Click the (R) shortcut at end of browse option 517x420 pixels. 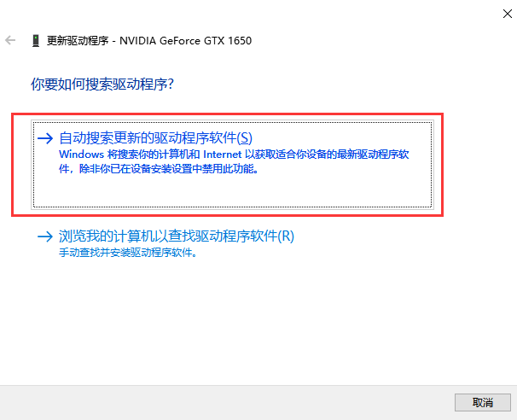click(x=286, y=236)
